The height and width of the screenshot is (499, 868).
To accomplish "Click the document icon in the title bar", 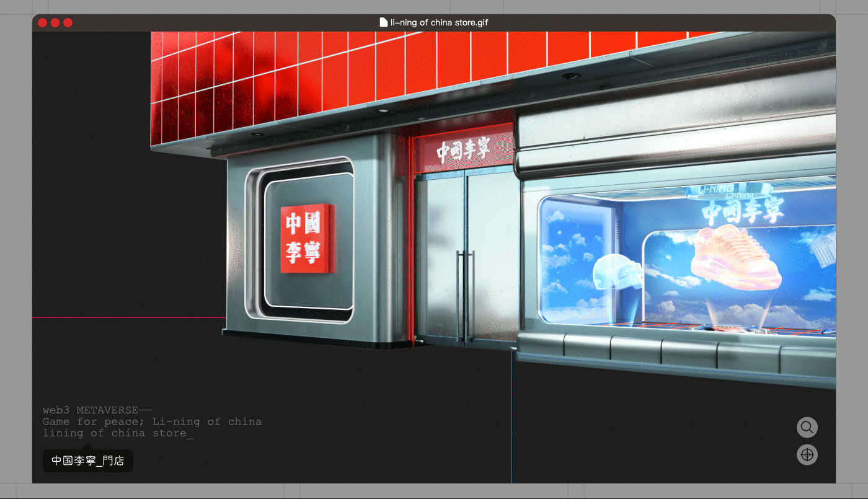I will (384, 22).
